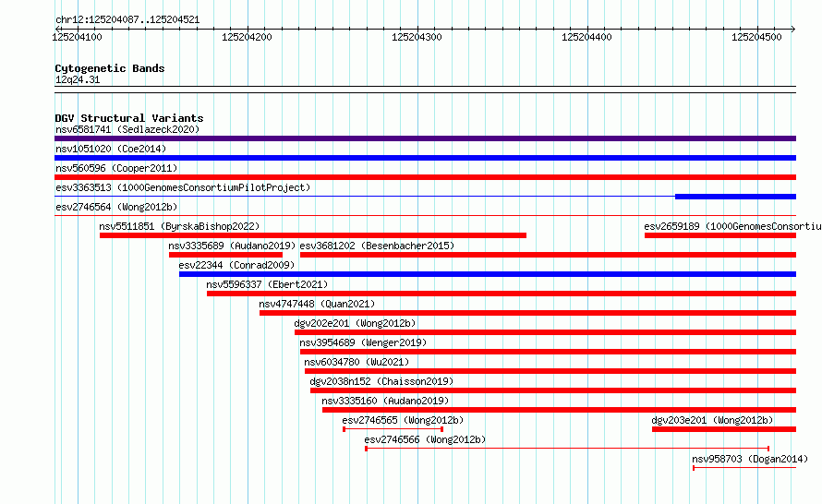
Task: Select the nsv3954689 red variant bar
Action: click(548, 352)
